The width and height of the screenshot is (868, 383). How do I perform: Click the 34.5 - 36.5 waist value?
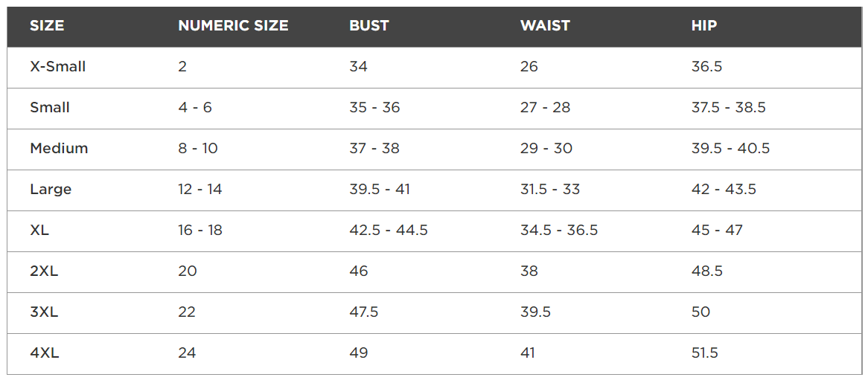click(x=559, y=231)
